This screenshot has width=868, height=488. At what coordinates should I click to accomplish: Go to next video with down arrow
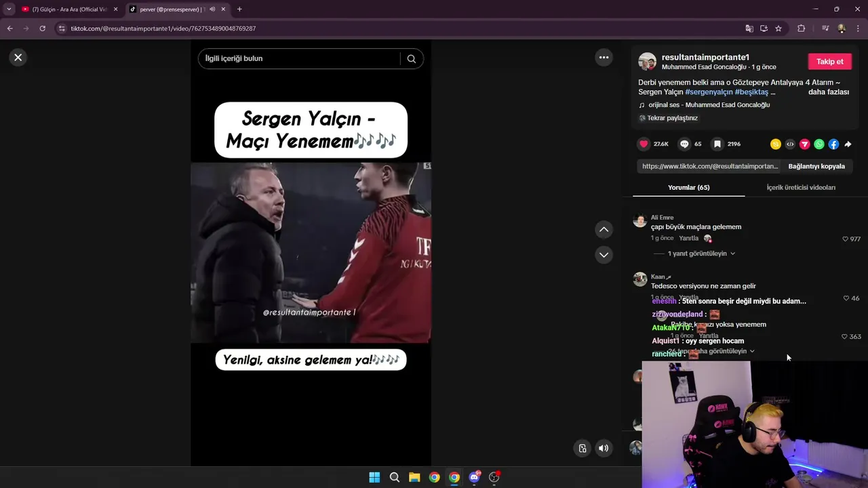coord(604,255)
